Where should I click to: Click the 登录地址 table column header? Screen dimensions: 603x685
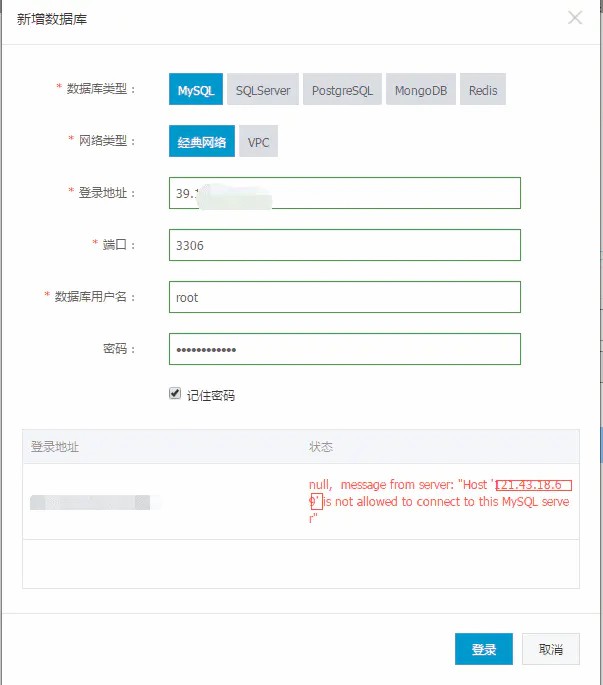pyautogui.click(x=55, y=447)
